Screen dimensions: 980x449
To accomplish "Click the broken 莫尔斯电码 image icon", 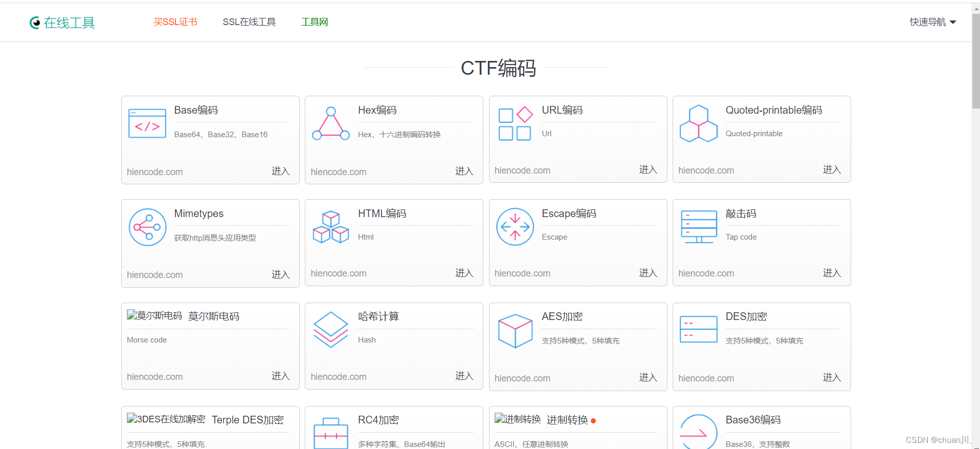I will [x=154, y=315].
